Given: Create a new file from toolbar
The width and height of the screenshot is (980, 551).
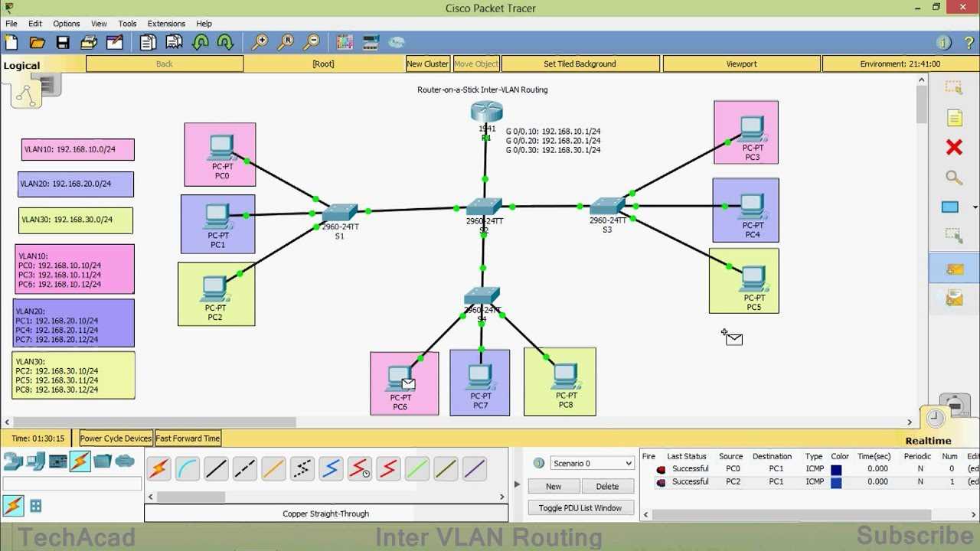Looking at the screenshot, I should point(11,43).
